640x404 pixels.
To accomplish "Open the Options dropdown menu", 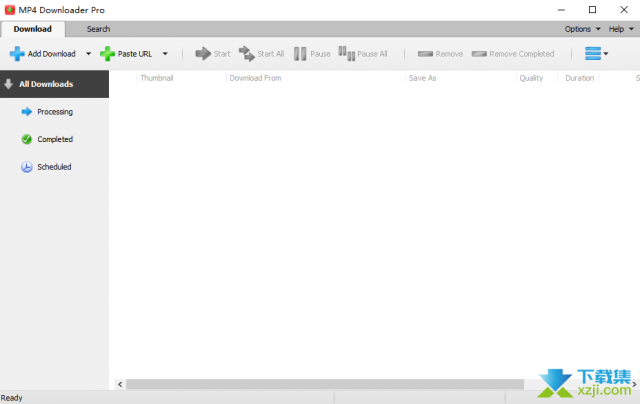I will [x=582, y=29].
